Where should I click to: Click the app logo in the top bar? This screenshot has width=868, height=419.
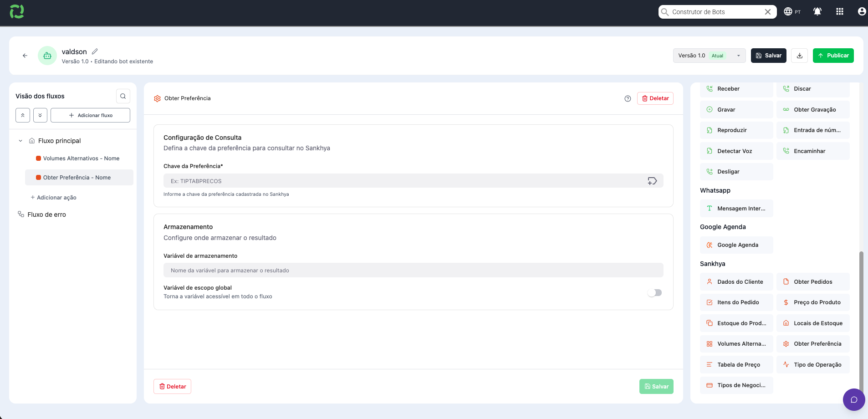pos(17,11)
